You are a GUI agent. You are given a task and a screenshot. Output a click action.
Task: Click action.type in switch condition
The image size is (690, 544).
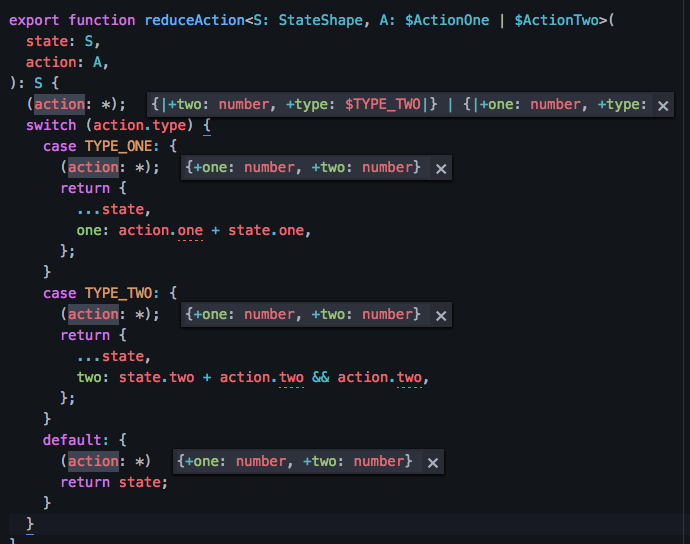click(139, 125)
